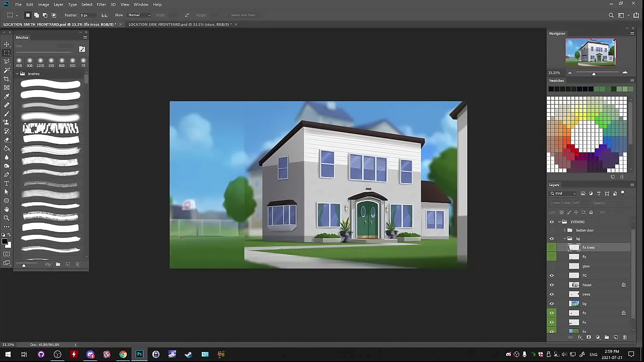Toggle visibility of EVENING group
Image resolution: width=644 pixels, height=362 pixels.
tap(551, 222)
